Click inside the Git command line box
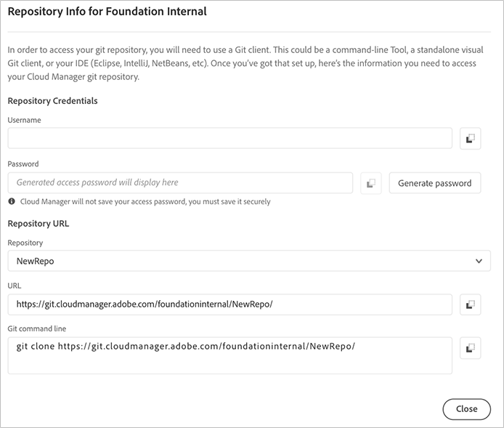 tap(229, 355)
